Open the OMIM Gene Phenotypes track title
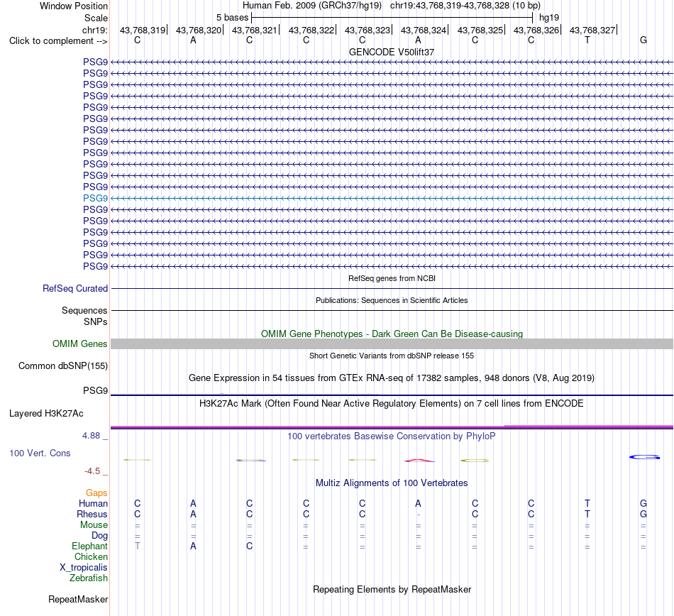 [x=392, y=334]
